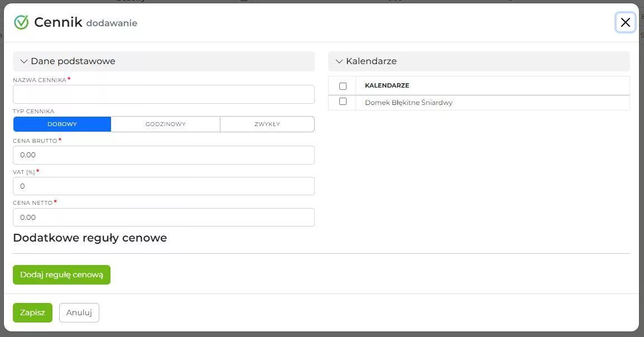
Task: Close the Cennik dialog with the X
Action: pos(625,22)
